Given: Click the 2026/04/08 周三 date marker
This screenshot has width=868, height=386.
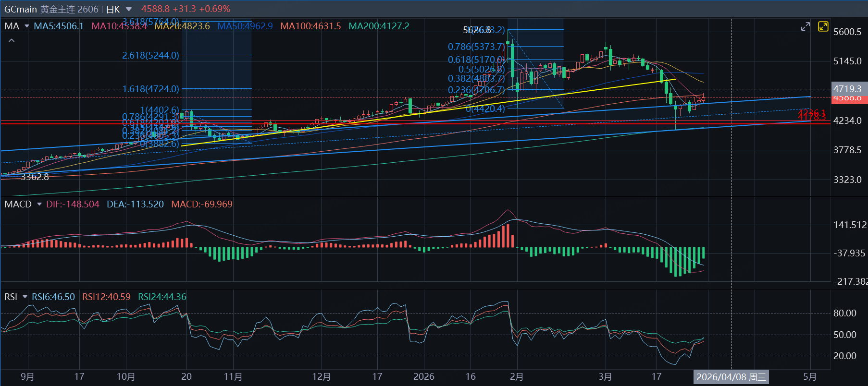Looking at the screenshot, I should 731,377.
